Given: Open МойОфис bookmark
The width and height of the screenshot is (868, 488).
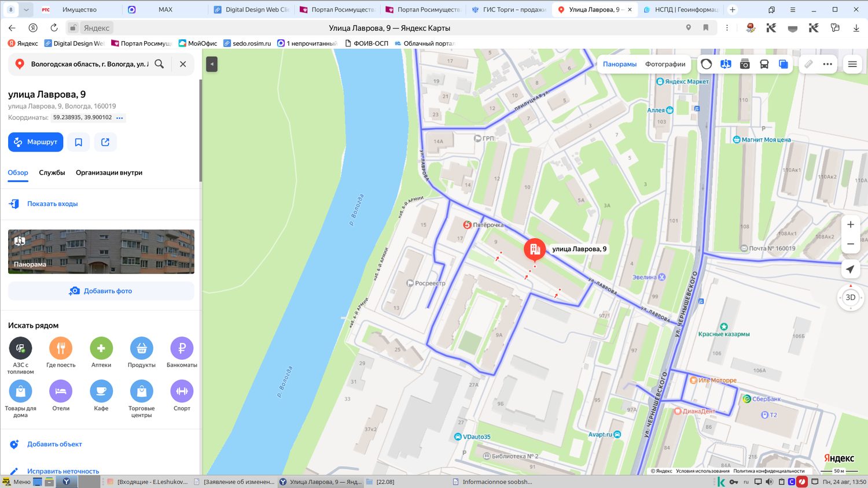Looking at the screenshot, I should (198, 43).
